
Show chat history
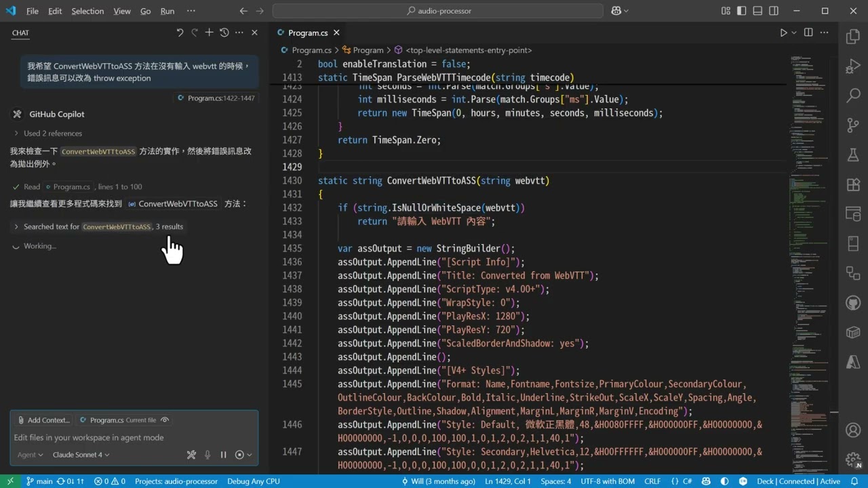tap(224, 33)
